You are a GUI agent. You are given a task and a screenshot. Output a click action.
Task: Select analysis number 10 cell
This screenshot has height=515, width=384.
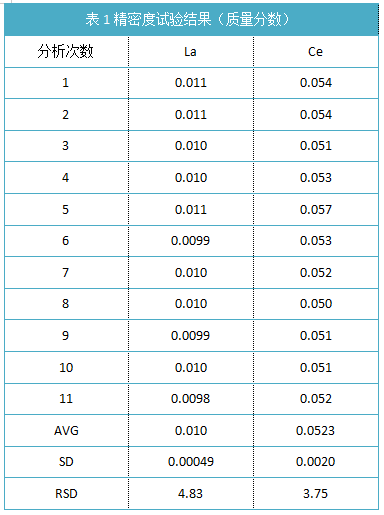(66, 368)
